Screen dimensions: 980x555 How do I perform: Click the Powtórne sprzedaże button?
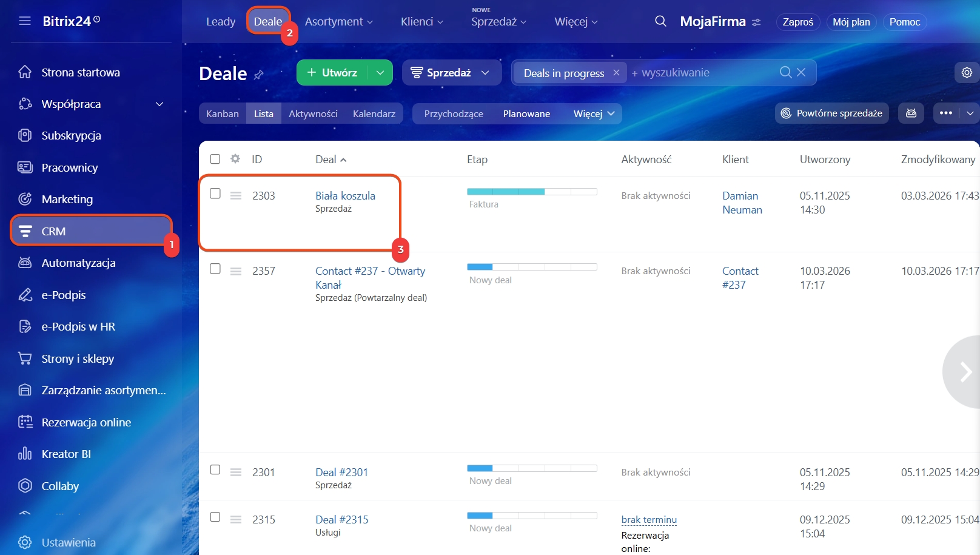pos(831,113)
